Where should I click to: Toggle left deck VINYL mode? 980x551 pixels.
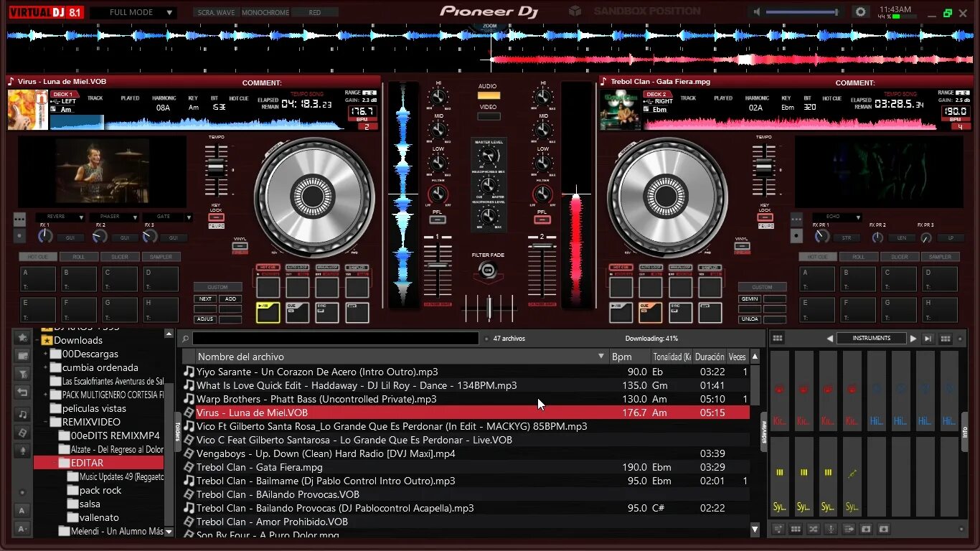(240, 246)
